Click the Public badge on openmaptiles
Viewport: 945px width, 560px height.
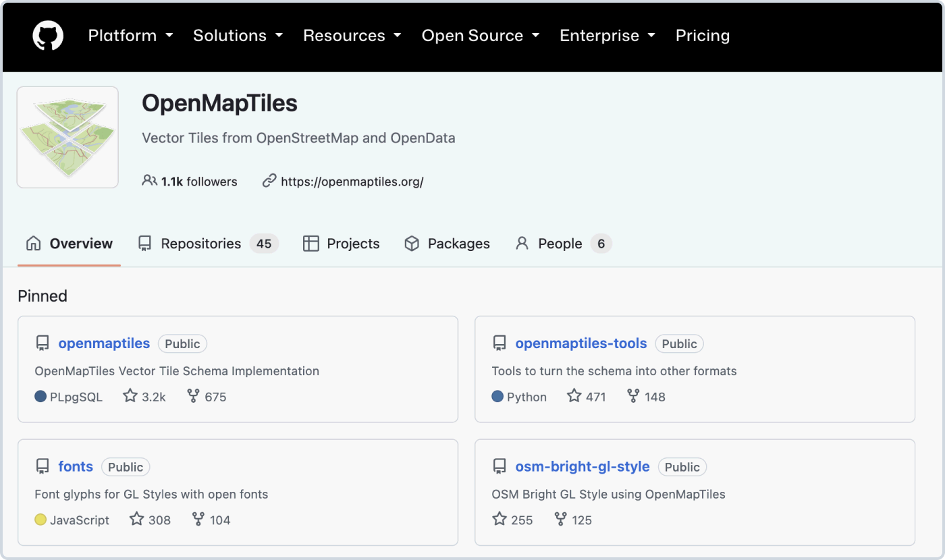(x=182, y=343)
